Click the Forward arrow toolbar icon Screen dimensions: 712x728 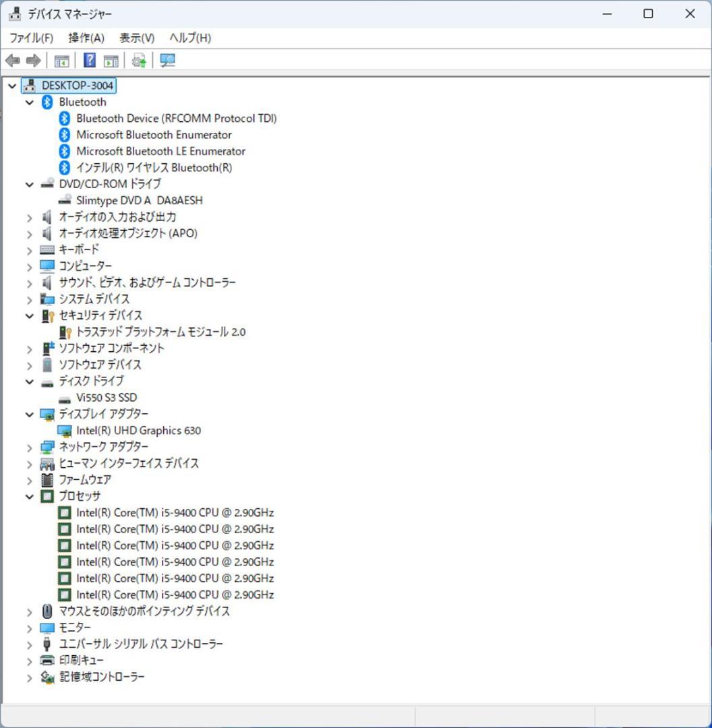pyautogui.click(x=34, y=61)
